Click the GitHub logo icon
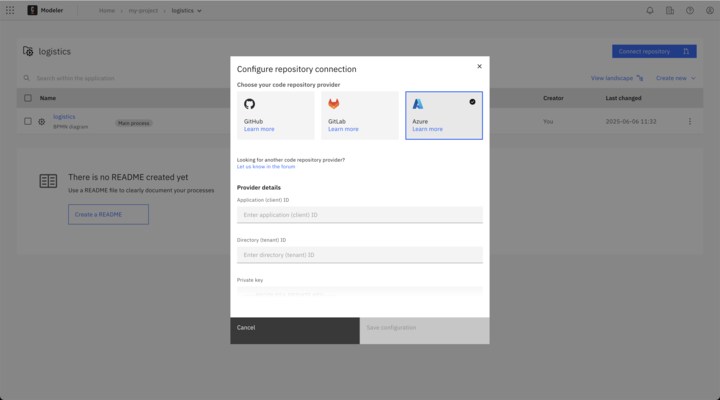720x400 pixels. click(x=249, y=104)
